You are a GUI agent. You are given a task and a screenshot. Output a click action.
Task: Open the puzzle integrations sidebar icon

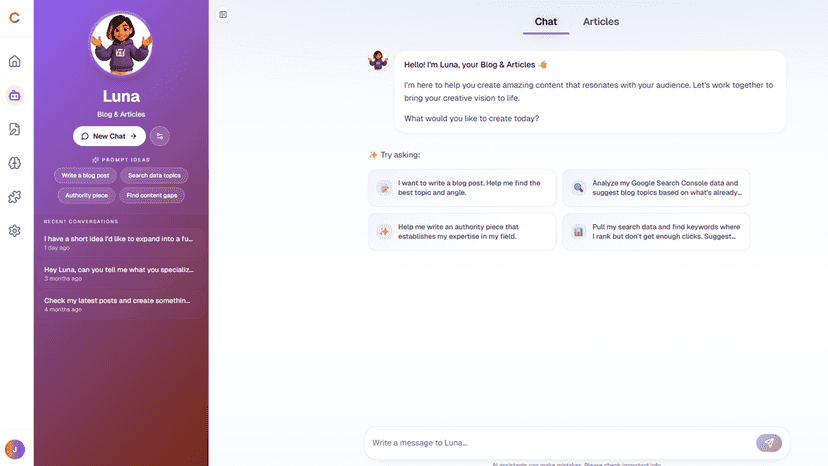[15, 197]
